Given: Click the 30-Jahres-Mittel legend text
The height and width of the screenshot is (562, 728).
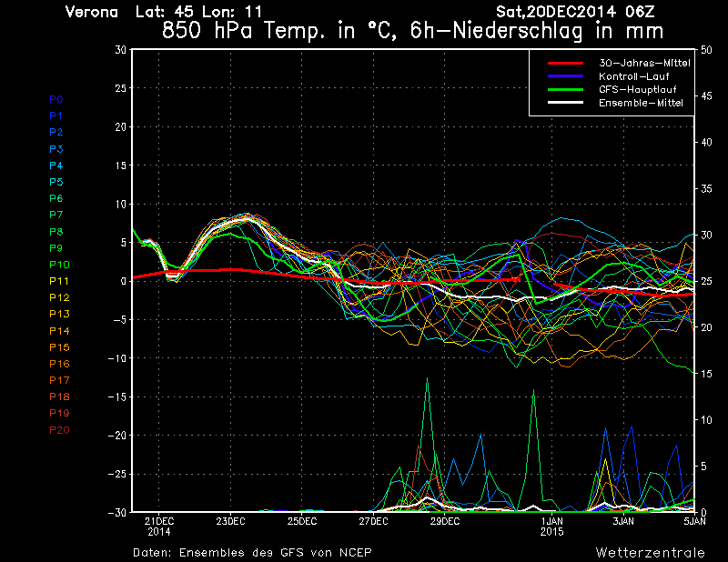Looking at the screenshot, I should click(x=644, y=63).
